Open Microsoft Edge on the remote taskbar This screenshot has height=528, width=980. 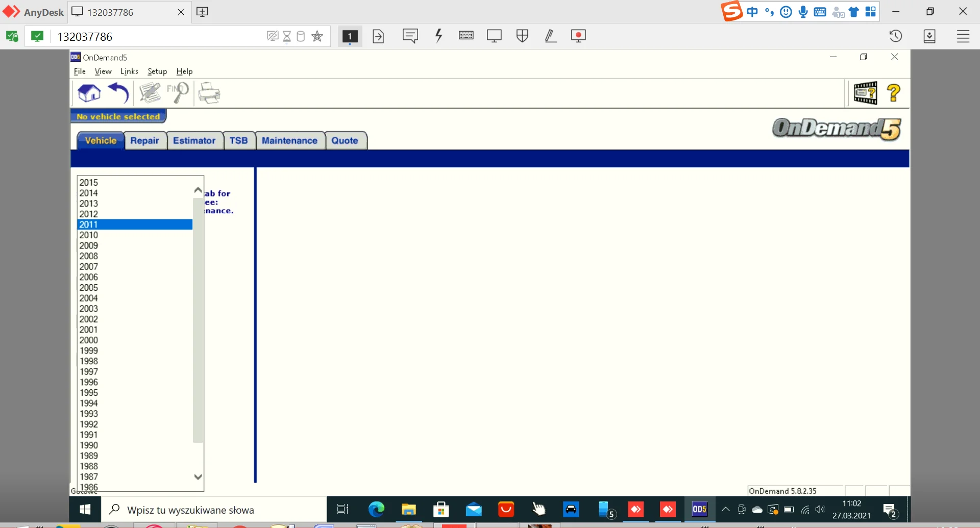(x=376, y=509)
